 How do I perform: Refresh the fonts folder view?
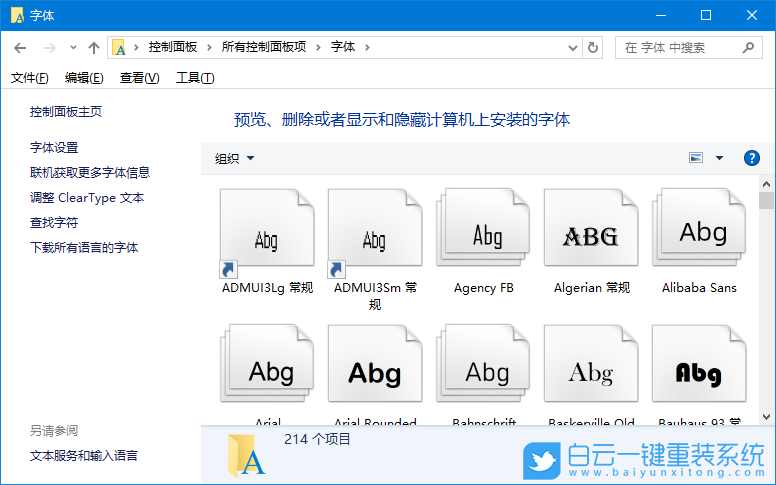(592, 48)
